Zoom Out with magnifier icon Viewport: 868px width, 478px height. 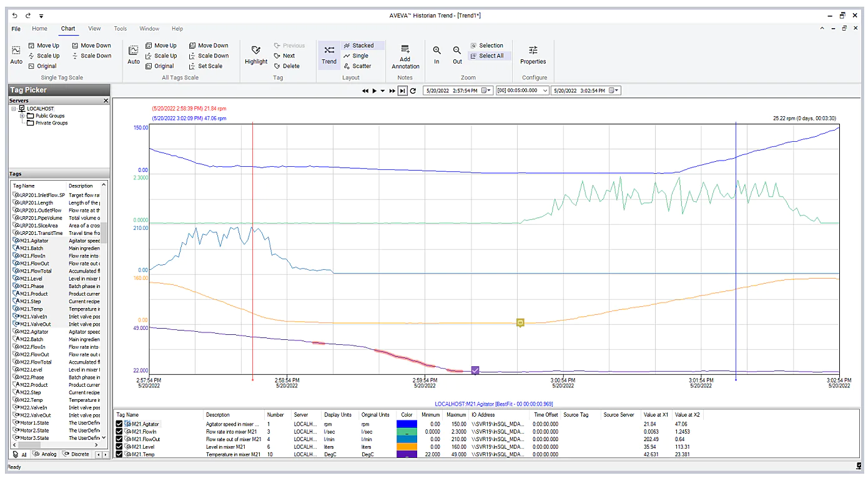[457, 51]
